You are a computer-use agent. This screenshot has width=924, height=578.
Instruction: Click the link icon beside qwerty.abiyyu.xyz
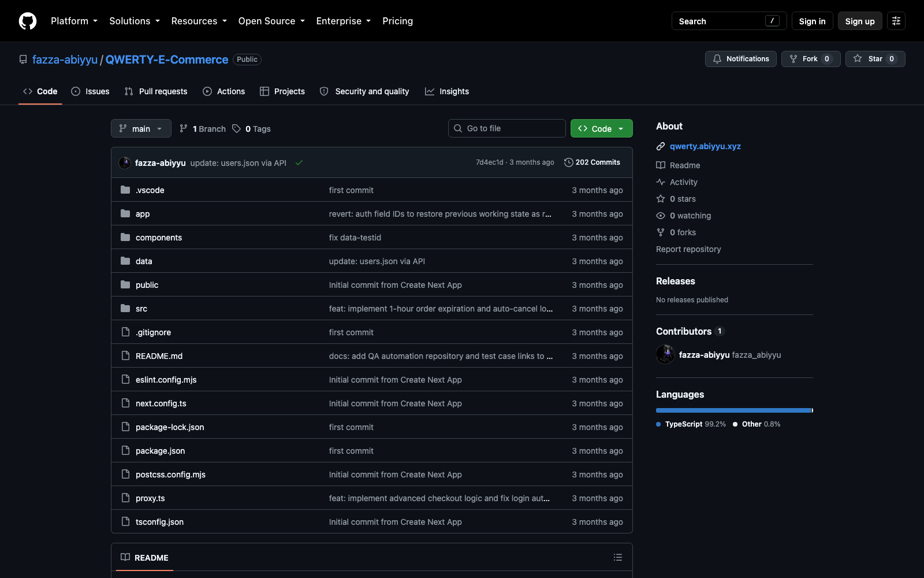pos(661,146)
